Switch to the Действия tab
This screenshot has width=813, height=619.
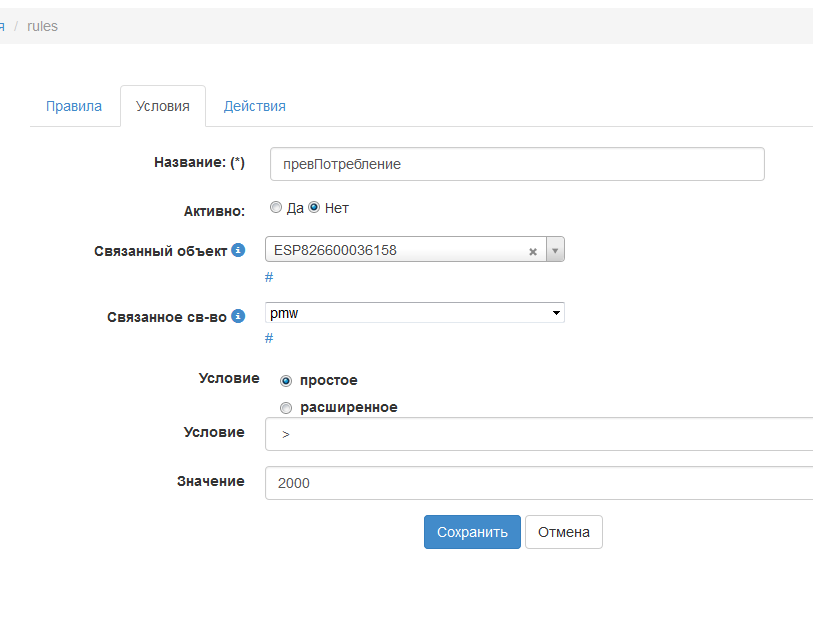tap(255, 106)
